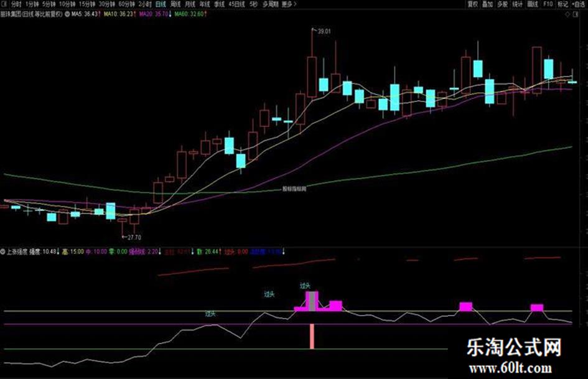Click the 自选 add-to-watchlist button
Screen dimensions: 588x379
click(578, 4)
